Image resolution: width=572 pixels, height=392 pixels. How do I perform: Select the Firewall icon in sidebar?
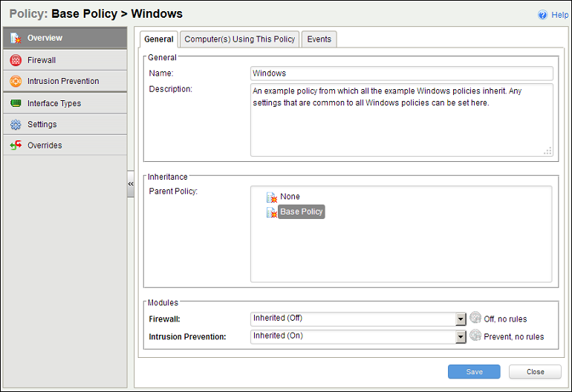pyautogui.click(x=16, y=60)
